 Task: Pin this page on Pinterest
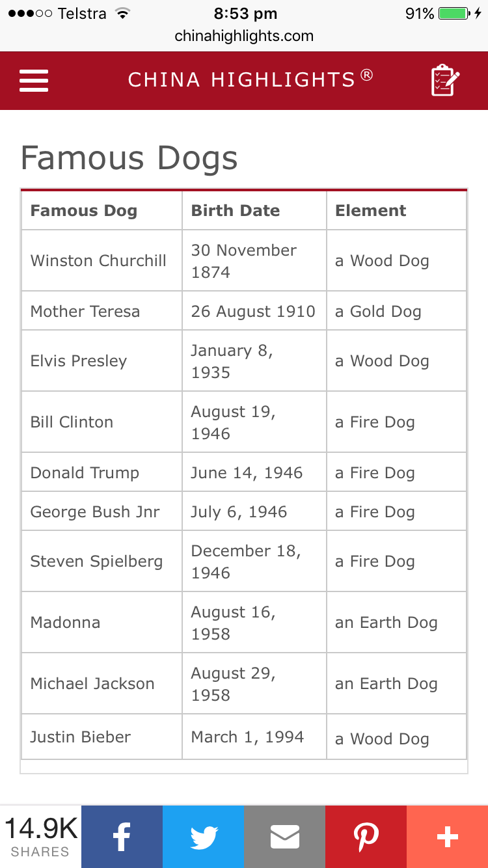[366, 837]
